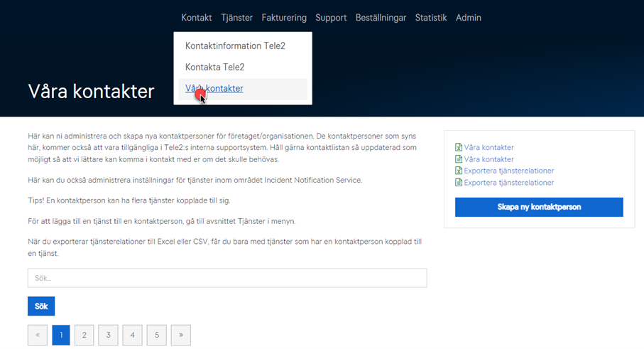644x349 pixels.
Task: Open the first Exportera tjänsterelationer link (Excel)
Action: (509, 171)
